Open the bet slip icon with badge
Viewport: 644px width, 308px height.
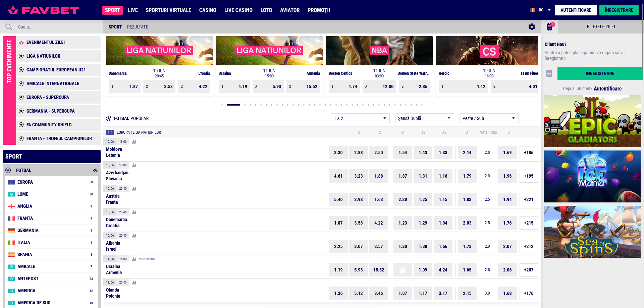(550, 26)
